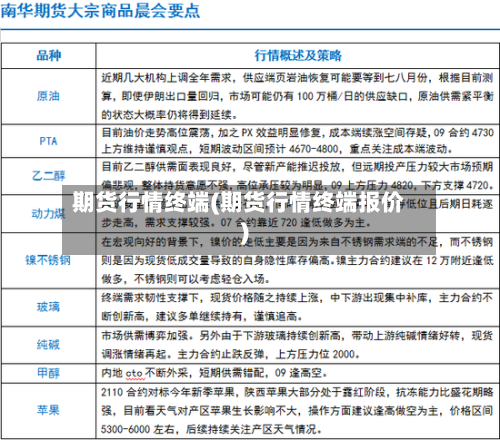
Task: Click the 镍不锈钢 row label
Action: 48,260
